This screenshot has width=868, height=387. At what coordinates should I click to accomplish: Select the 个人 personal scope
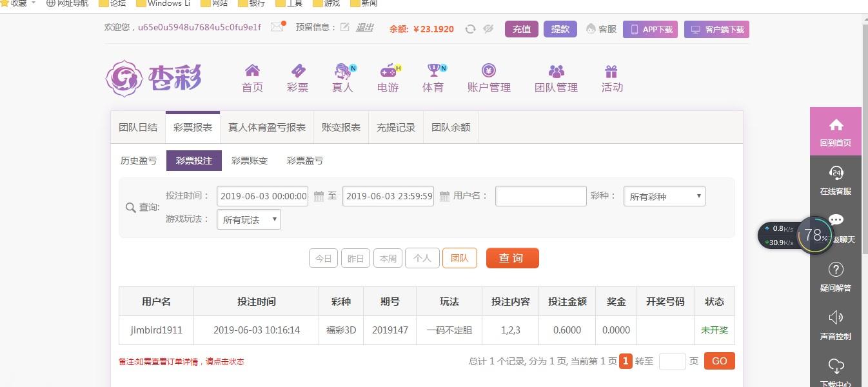[422, 258]
